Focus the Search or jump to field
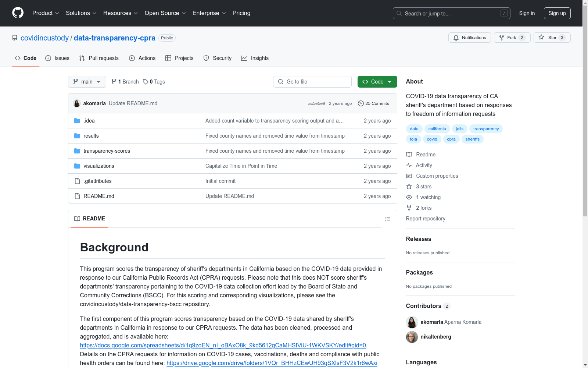 [x=452, y=13]
